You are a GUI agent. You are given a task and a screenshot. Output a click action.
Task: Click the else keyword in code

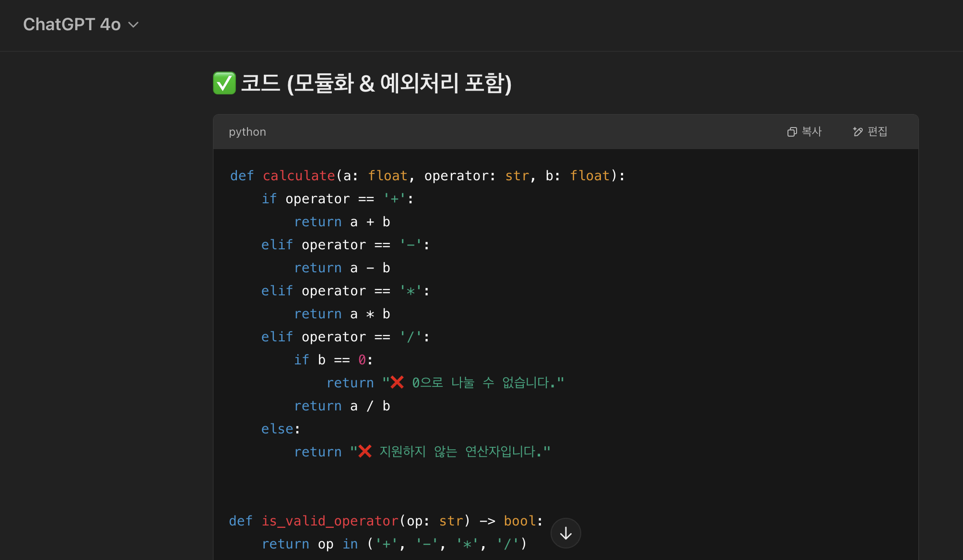coord(277,429)
